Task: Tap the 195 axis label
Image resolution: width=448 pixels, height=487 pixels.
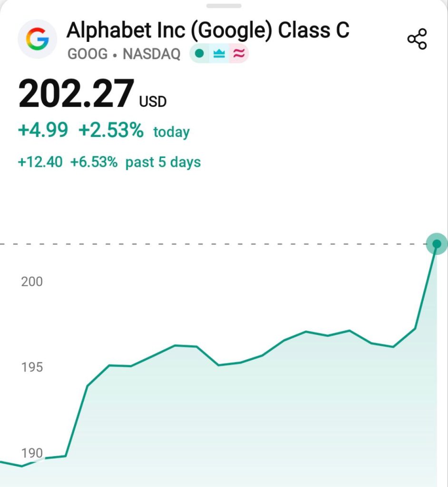Action: pos(32,368)
